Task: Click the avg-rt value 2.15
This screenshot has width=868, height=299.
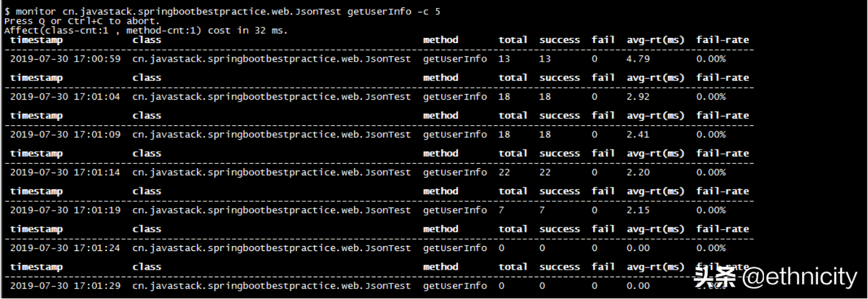Action: 638,211
